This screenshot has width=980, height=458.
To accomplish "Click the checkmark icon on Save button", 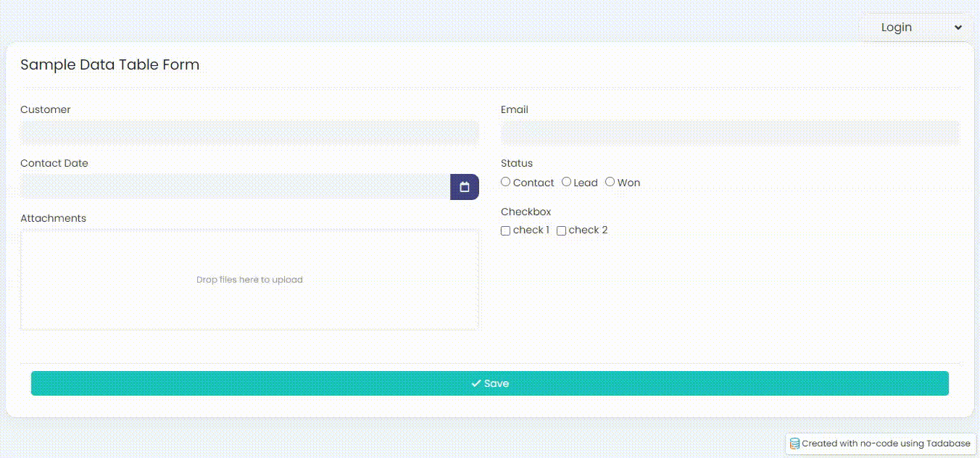I will click(x=476, y=383).
